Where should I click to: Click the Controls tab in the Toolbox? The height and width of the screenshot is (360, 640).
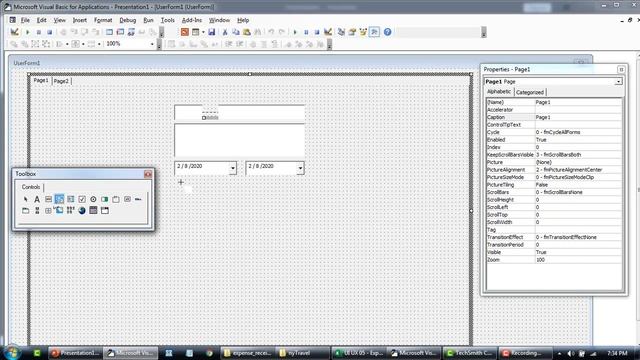tap(31, 187)
